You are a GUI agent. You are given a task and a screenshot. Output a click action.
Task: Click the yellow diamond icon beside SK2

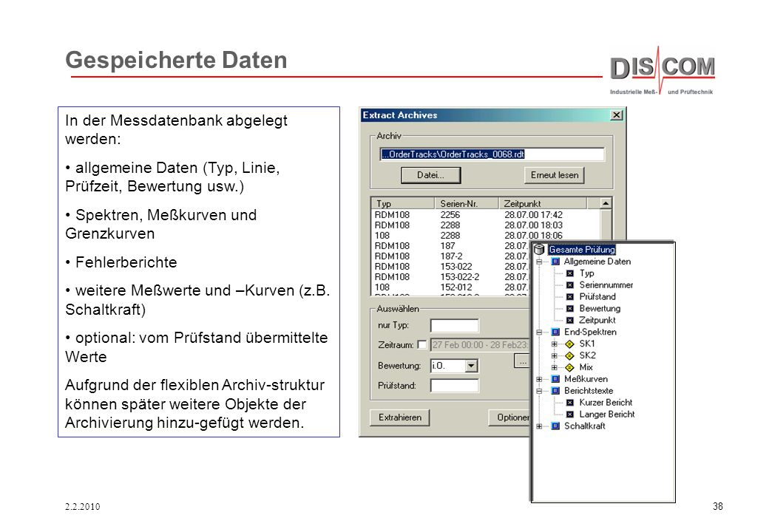click(x=569, y=355)
